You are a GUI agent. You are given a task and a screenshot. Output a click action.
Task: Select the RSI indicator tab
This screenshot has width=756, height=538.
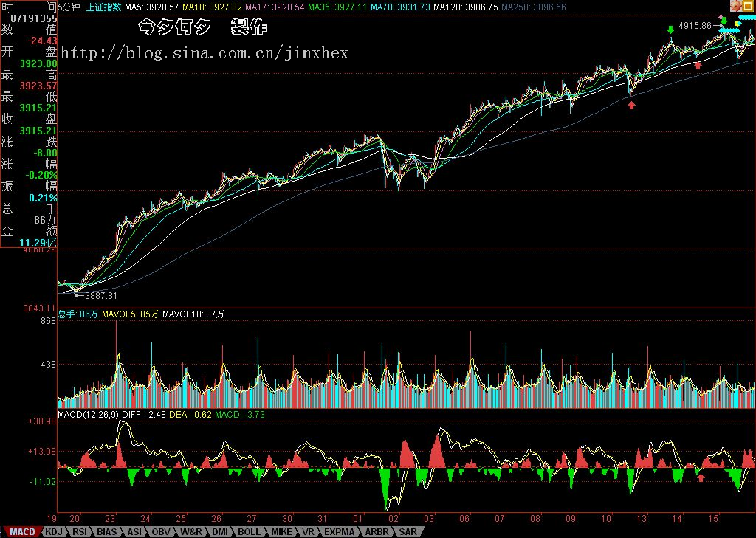coord(80,531)
